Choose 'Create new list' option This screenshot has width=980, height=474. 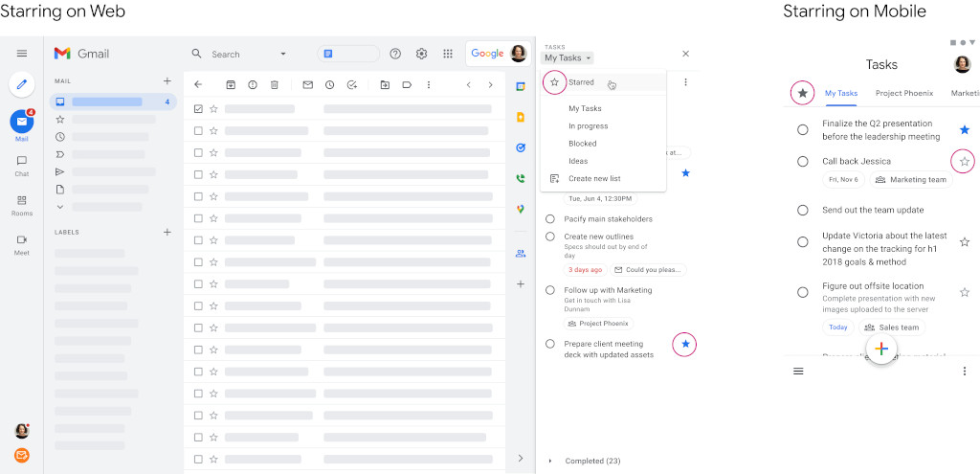(593, 178)
